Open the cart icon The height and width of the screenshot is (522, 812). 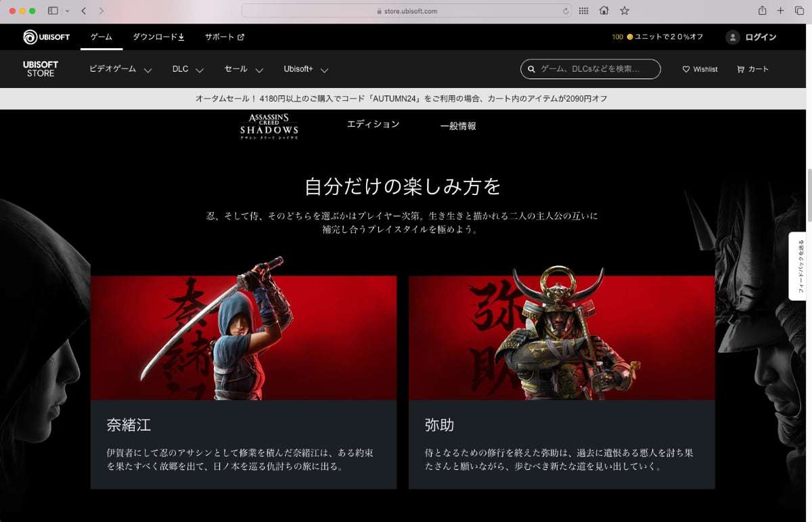741,69
